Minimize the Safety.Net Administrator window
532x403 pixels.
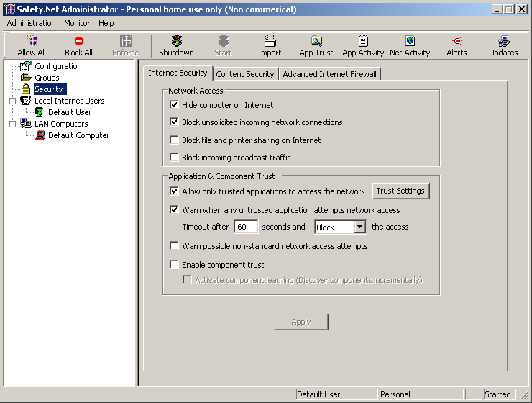[x=497, y=9]
